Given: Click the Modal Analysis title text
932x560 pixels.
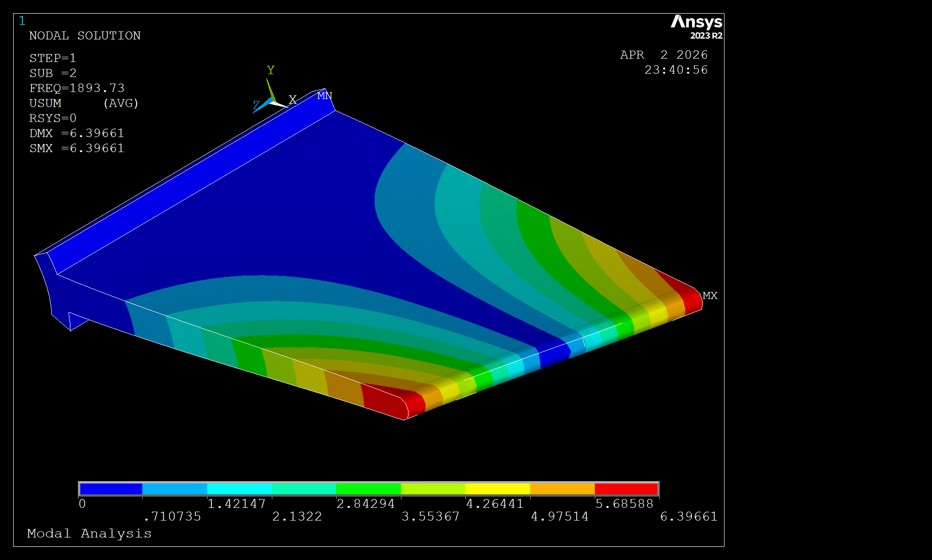Looking at the screenshot, I should pos(89,533).
